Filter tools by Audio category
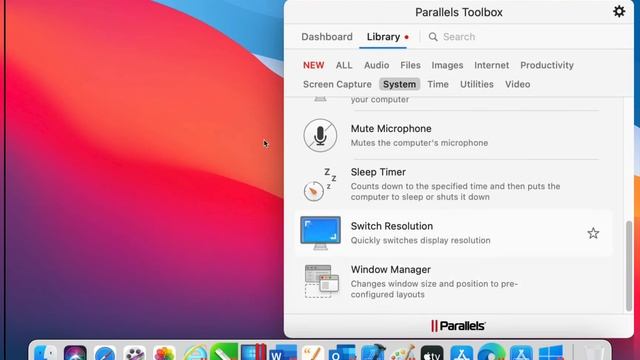 (376, 65)
